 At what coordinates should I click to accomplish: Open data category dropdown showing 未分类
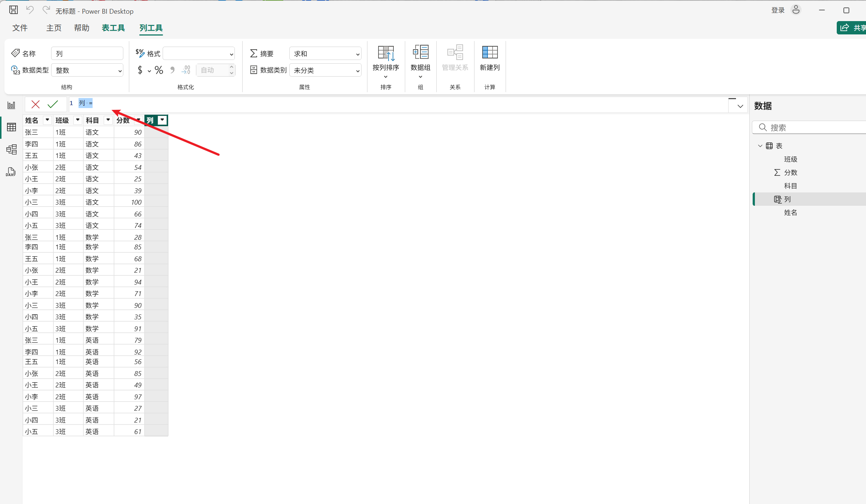(325, 70)
